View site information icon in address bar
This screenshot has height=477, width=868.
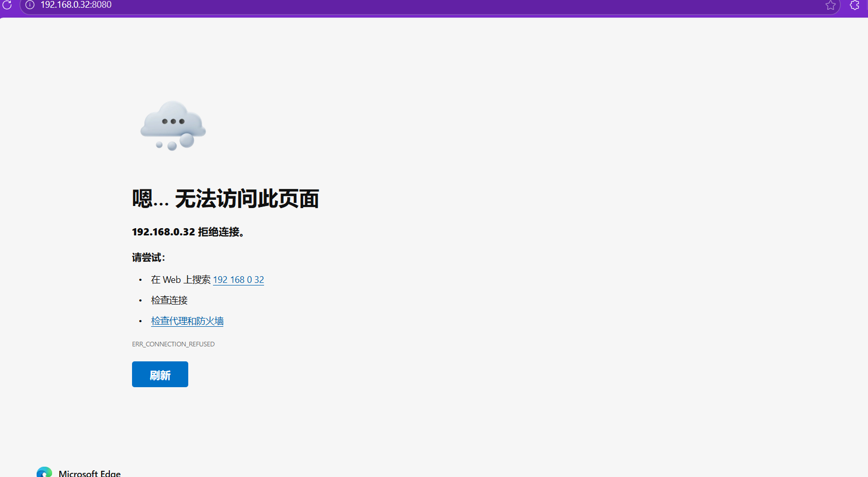coord(30,5)
